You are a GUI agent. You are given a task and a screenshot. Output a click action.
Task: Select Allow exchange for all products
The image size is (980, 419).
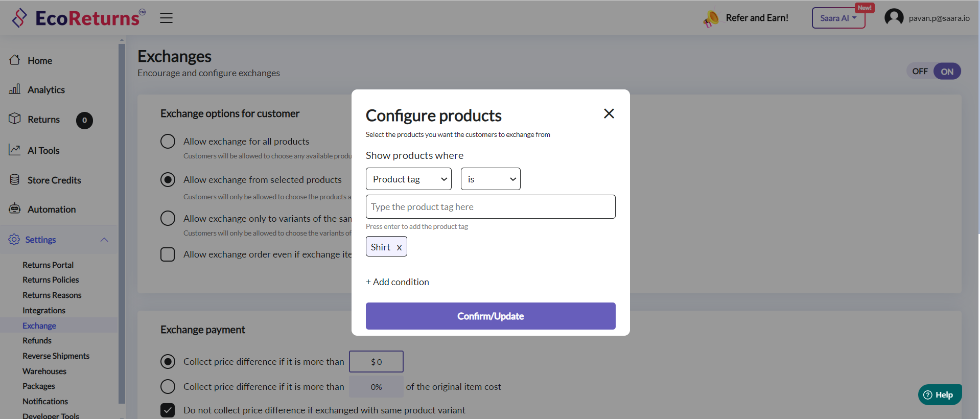[x=168, y=141]
